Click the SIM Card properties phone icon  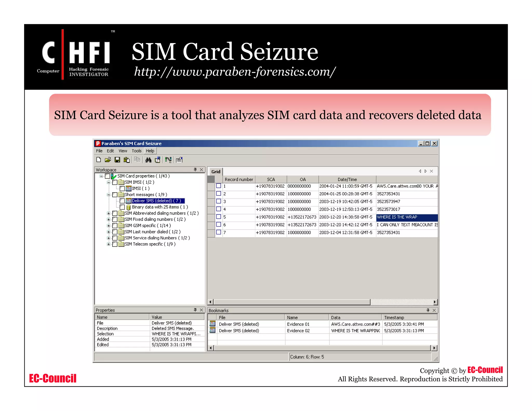[x=114, y=176]
